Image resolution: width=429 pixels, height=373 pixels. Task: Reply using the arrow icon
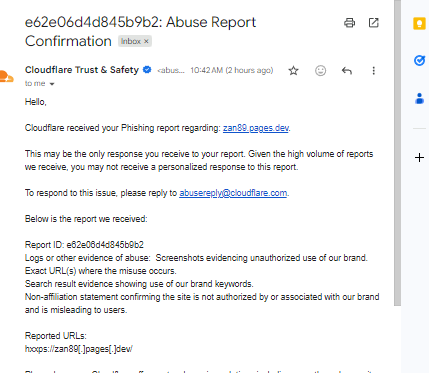pyautogui.click(x=347, y=71)
